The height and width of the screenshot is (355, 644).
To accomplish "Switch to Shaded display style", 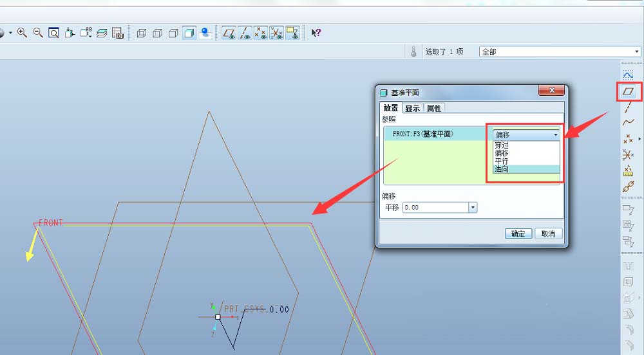I will (x=189, y=33).
